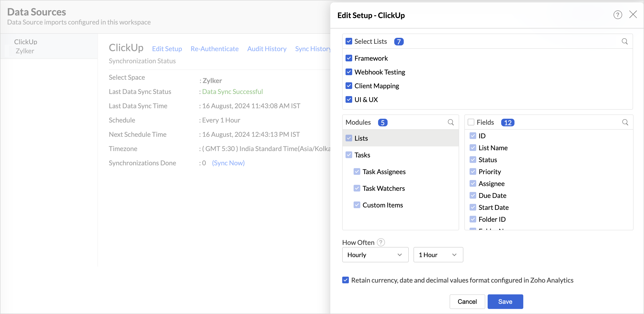The image size is (644, 314).
Task: Search the Fields list
Action: (x=625, y=122)
